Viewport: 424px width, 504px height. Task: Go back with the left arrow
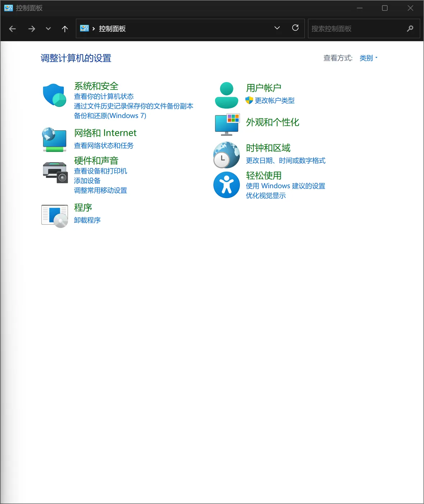tap(12, 28)
